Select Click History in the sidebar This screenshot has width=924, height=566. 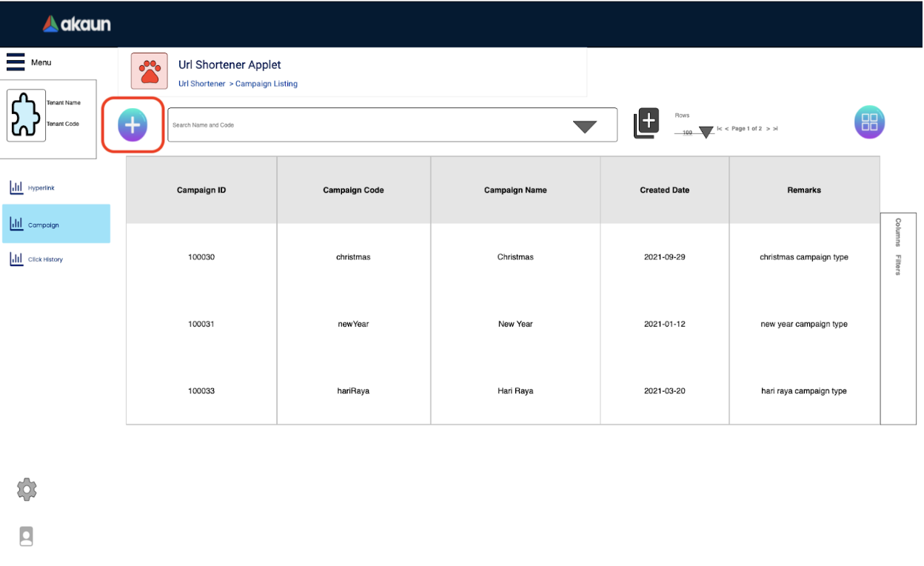click(x=45, y=259)
